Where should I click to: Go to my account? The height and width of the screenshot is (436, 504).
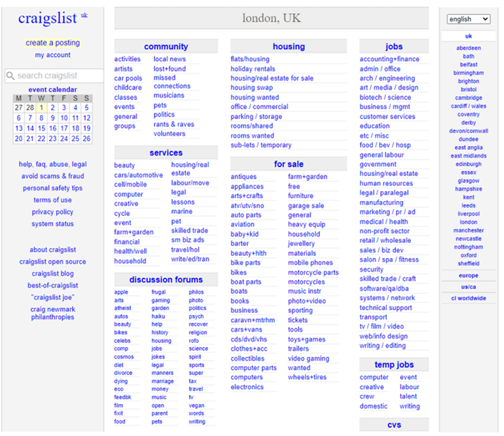[53, 55]
